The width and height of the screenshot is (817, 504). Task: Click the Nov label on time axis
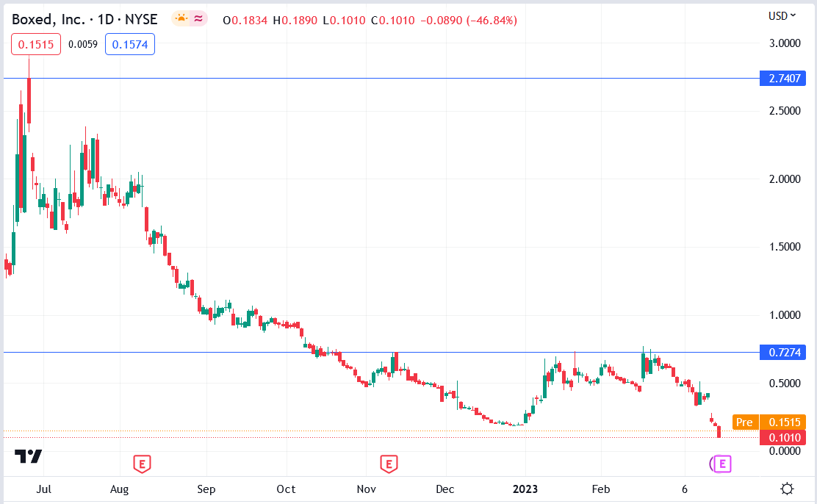click(367, 489)
